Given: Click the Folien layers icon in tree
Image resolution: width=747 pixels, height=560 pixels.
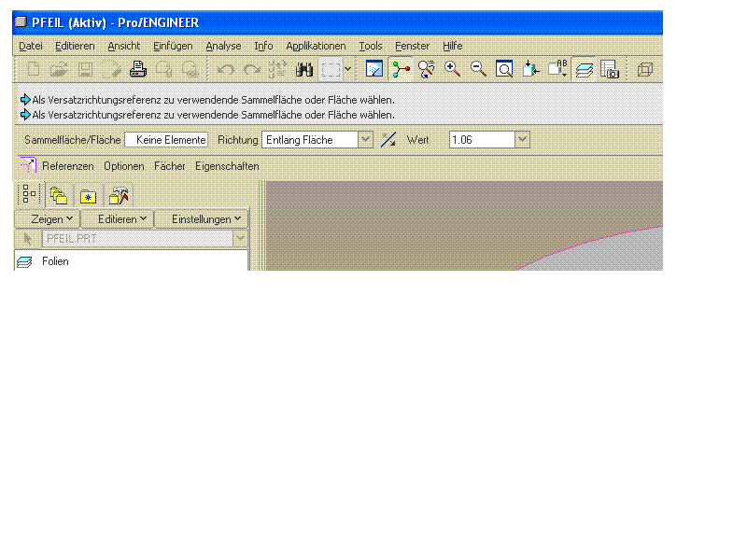Looking at the screenshot, I should coord(24,261).
